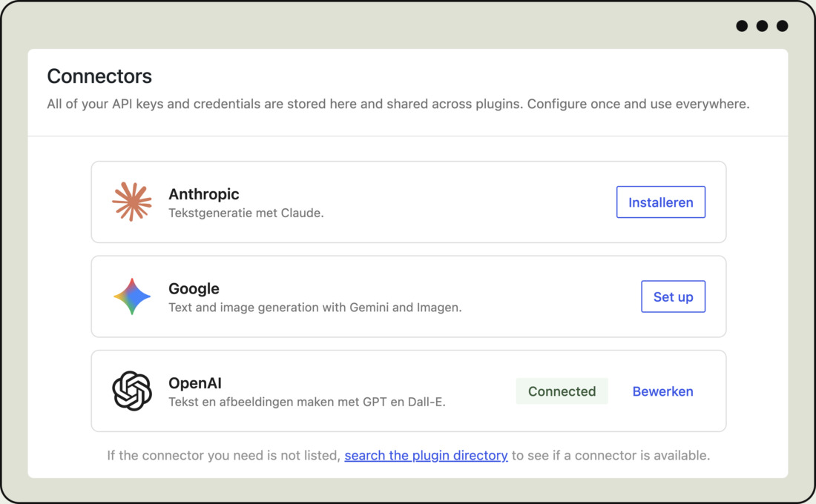
Task: Select the Anthropic connector title text
Action: 204,194
